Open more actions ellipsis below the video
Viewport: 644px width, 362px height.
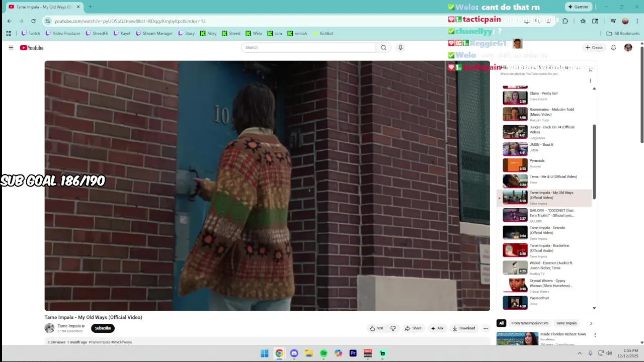[x=486, y=328]
